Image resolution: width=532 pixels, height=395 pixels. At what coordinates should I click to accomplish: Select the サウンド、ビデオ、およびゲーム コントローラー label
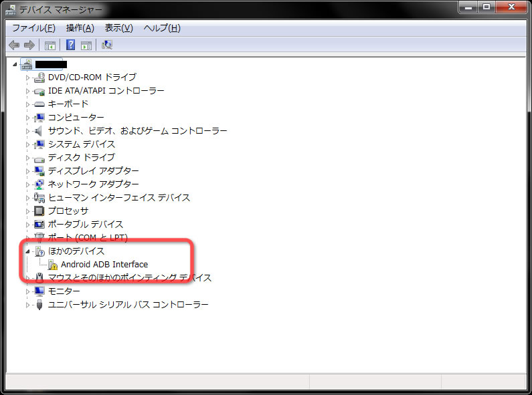(137, 131)
